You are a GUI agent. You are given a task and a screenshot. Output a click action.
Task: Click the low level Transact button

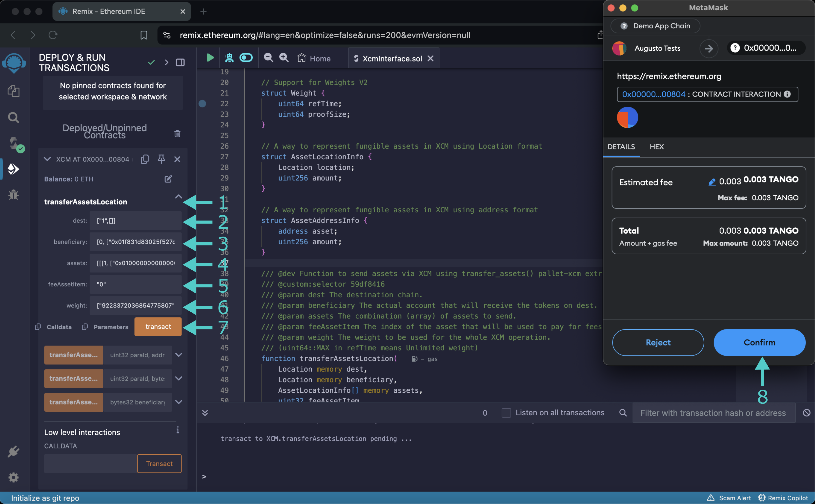159,463
